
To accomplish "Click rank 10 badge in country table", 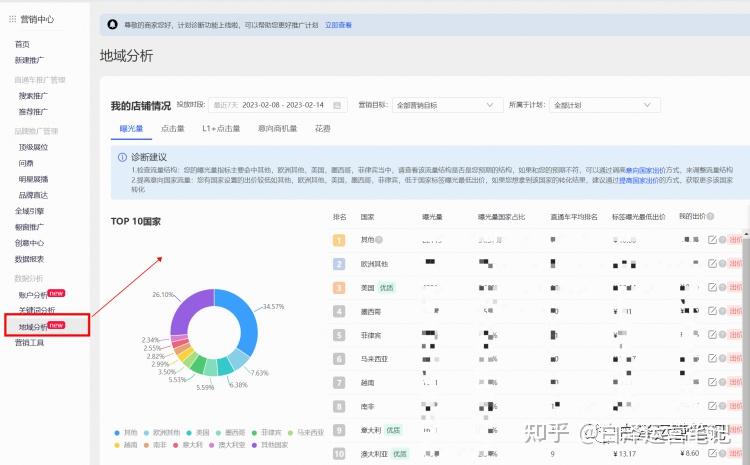I will [x=339, y=453].
